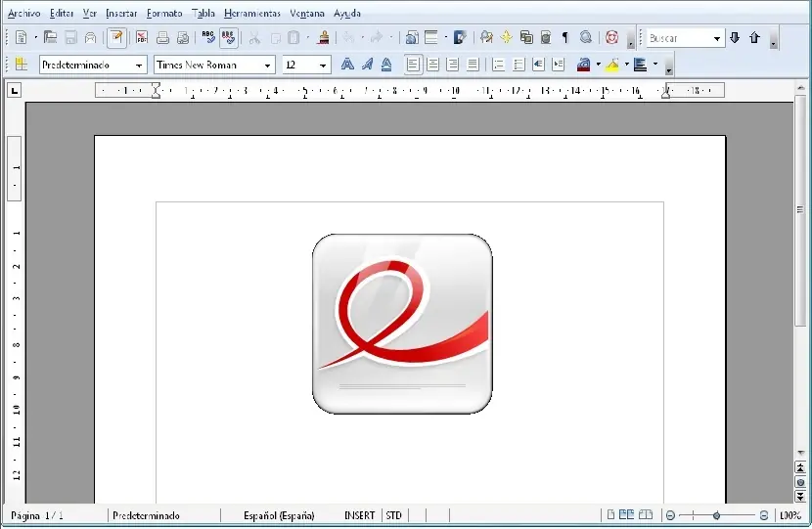
Task: Switch to book view layout
Action: [646, 515]
